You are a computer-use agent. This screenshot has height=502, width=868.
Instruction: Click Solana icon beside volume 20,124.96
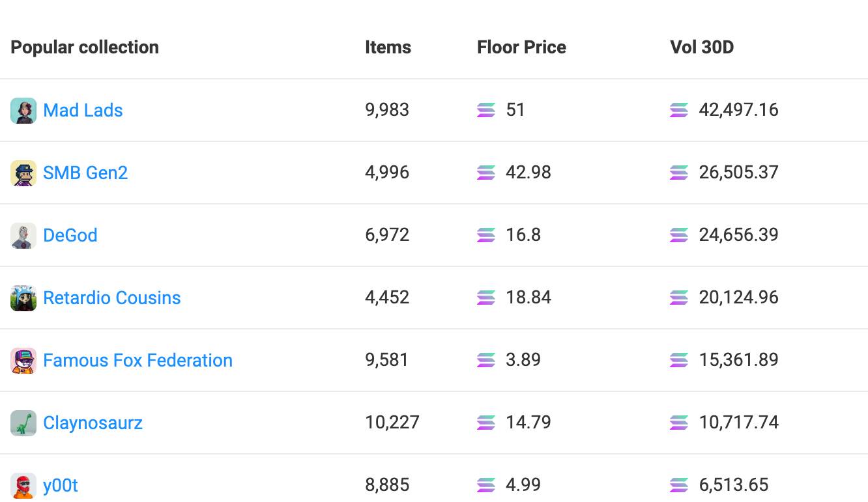coord(679,298)
